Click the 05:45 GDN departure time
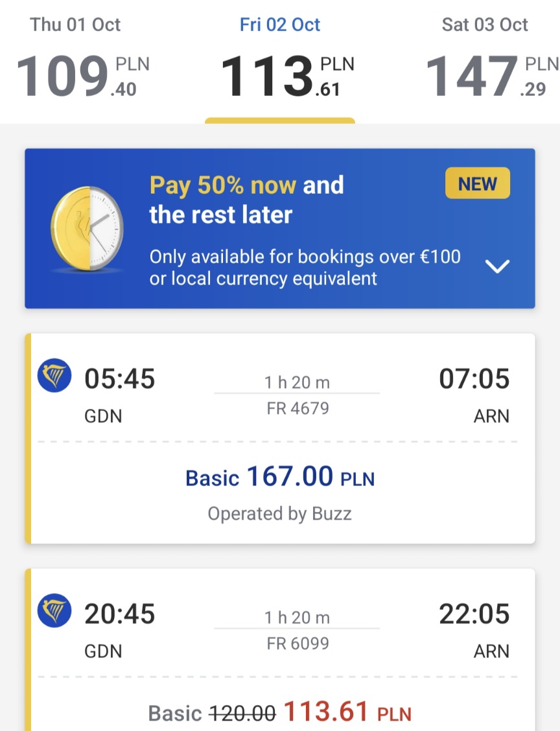The height and width of the screenshot is (731, 560). pos(120,378)
